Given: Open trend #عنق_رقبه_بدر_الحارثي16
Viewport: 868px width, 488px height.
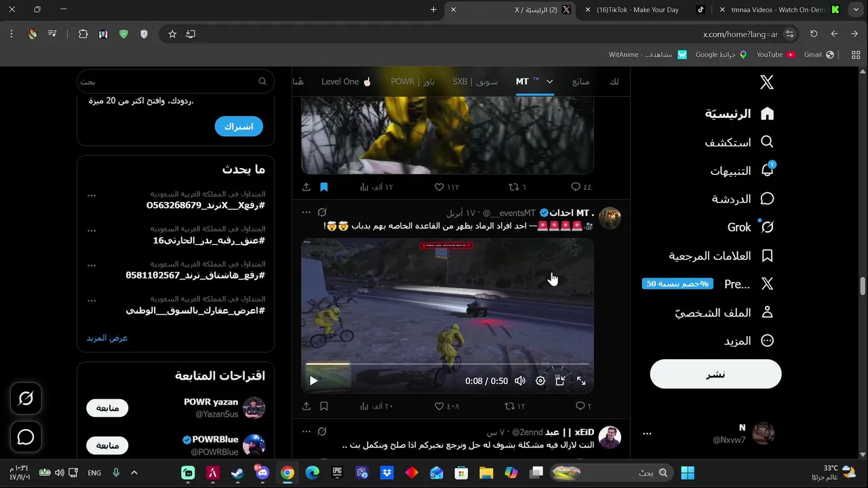Looking at the screenshot, I should 209,241.
